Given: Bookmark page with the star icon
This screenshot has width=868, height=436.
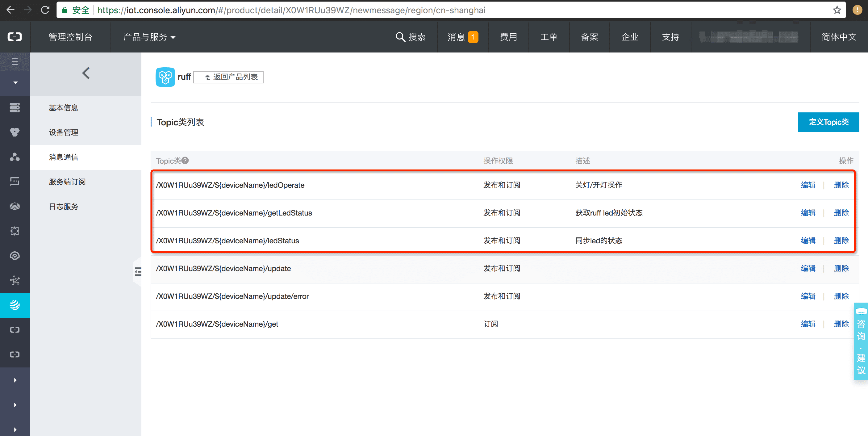Looking at the screenshot, I should 837,10.
